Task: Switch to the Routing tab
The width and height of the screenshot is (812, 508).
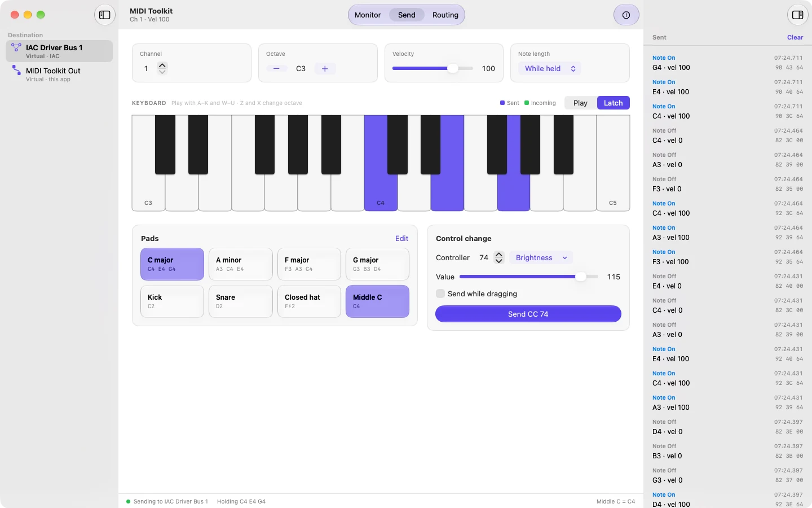Action: [x=445, y=15]
